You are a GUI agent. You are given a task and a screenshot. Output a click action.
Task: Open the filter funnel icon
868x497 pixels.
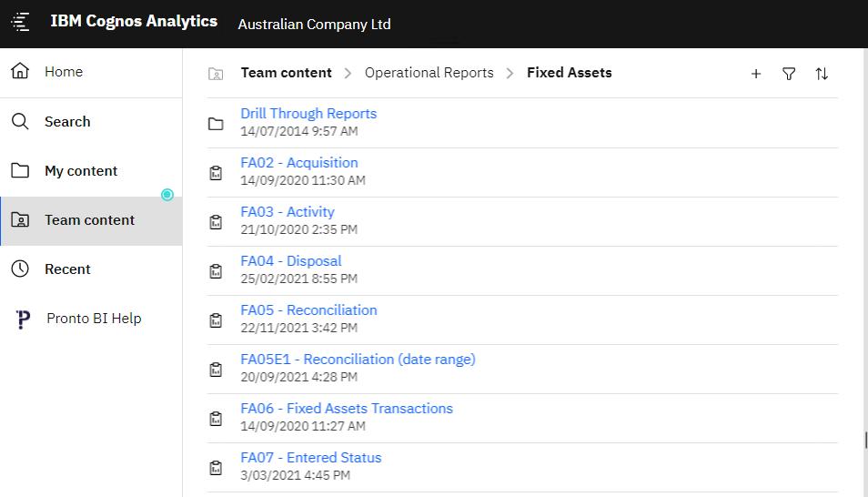(789, 74)
